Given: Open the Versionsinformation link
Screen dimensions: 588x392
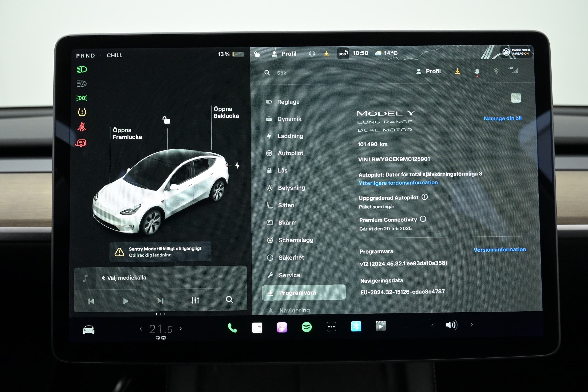Looking at the screenshot, I should [500, 249].
